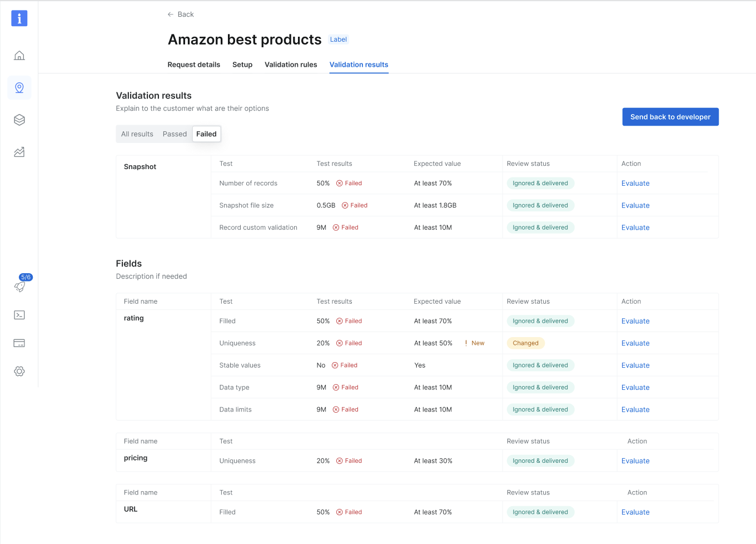Open the stacked layers sidebar icon
756x544 pixels.
pyautogui.click(x=19, y=120)
